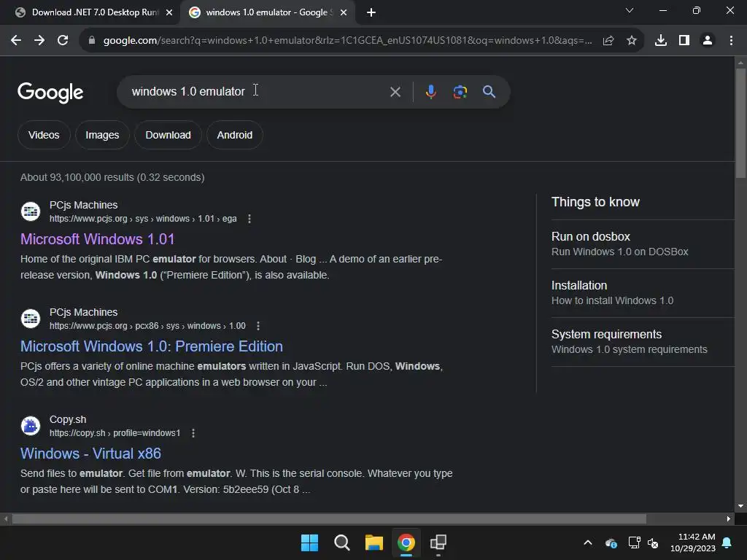The height and width of the screenshot is (560, 747).
Task: Apply the Download filter chip
Action: click(169, 135)
